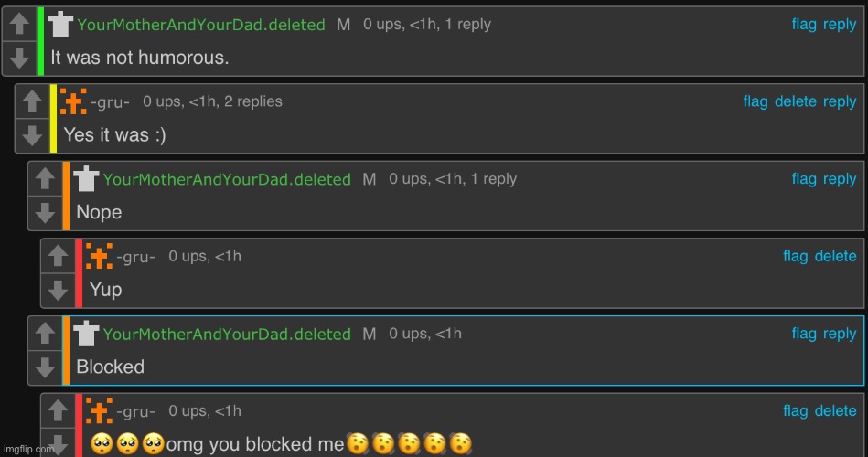868x457 pixels.
Task: Upvote the "Nope" comment
Action: coord(45,179)
